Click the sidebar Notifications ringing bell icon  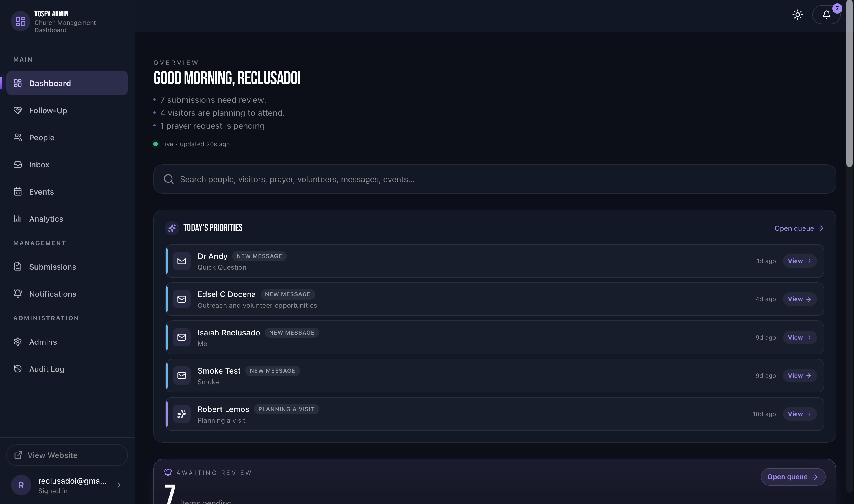point(18,293)
